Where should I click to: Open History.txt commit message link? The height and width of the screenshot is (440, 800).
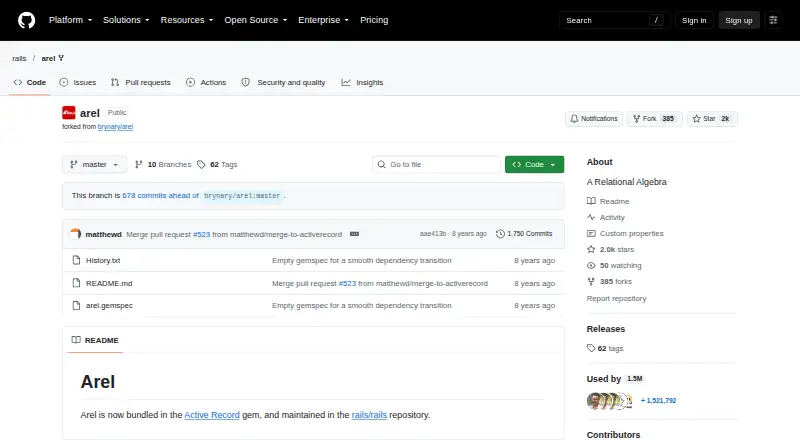point(362,260)
